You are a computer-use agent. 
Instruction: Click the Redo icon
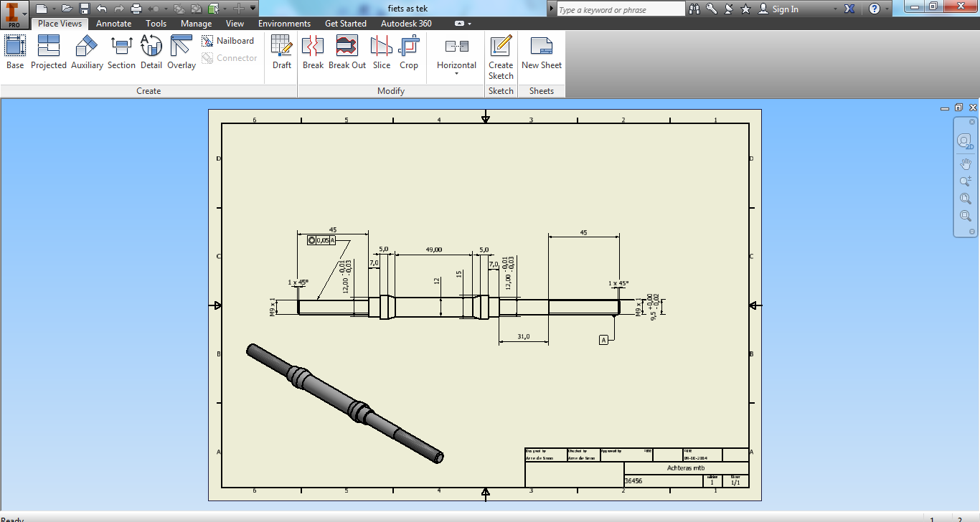pyautogui.click(x=119, y=9)
